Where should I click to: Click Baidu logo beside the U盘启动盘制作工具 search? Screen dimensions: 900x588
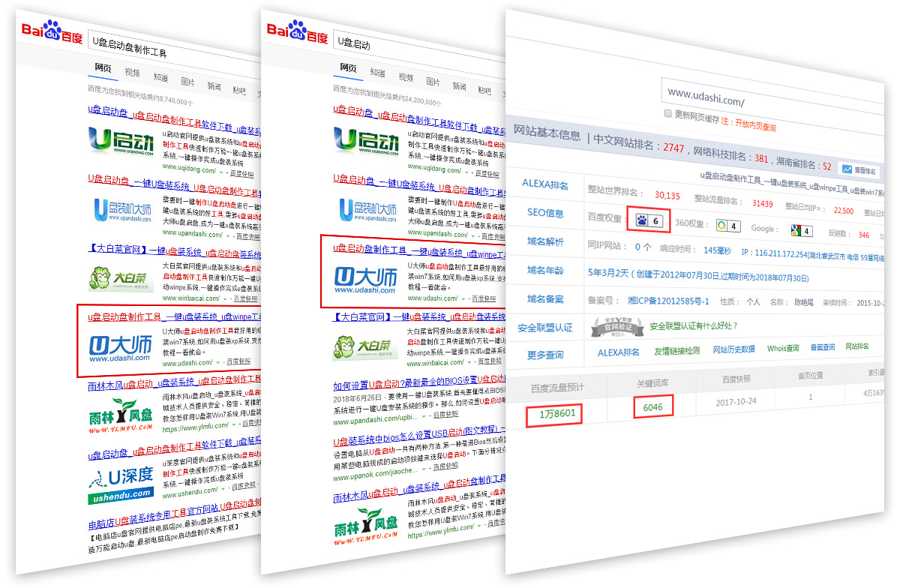(52, 31)
